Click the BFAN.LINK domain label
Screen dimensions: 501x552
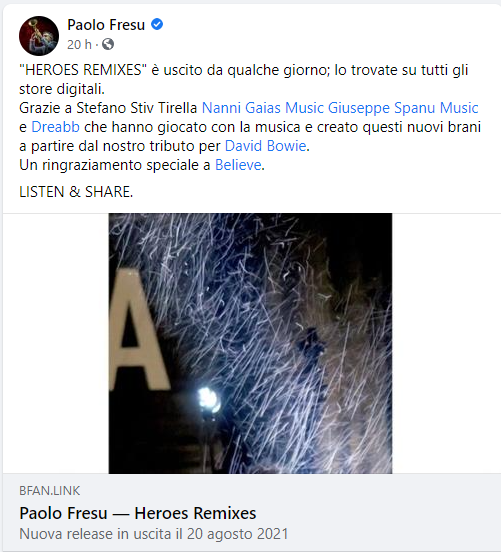50,491
